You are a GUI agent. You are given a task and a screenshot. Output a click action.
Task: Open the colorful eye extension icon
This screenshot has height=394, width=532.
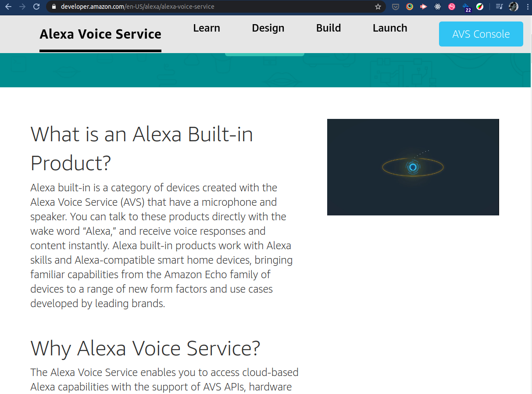coord(410,7)
